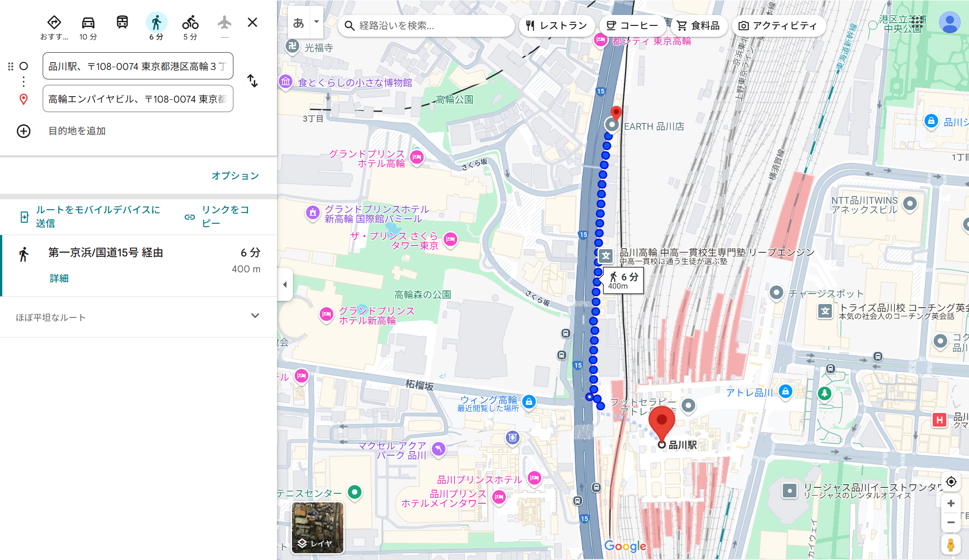This screenshot has height=560, width=969.
Task: Click the Japanese input mode あ button
Action: pyautogui.click(x=298, y=23)
